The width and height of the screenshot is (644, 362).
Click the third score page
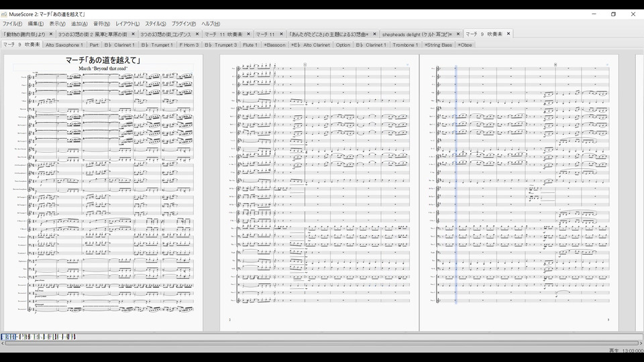pyautogui.click(x=519, y=193)
